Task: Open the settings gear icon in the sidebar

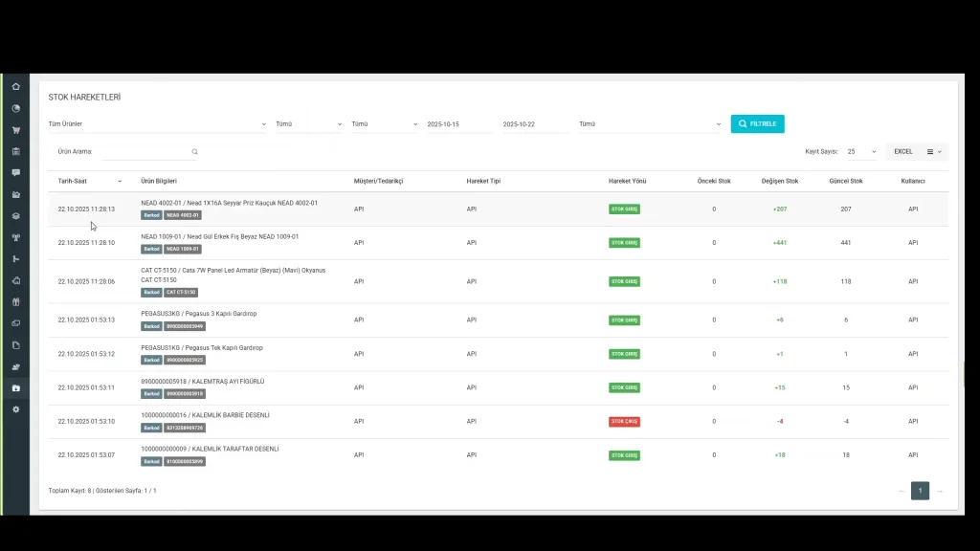Action: click(15, 409)
